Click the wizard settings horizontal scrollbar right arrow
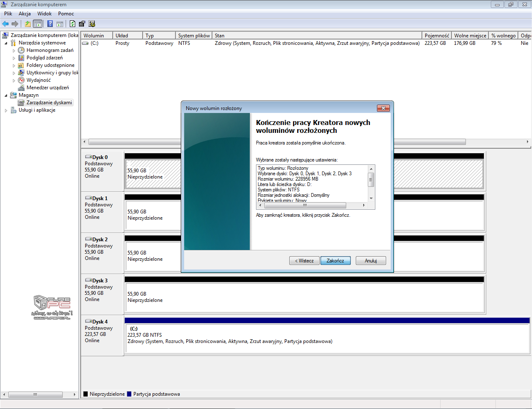 click(364, 206)
